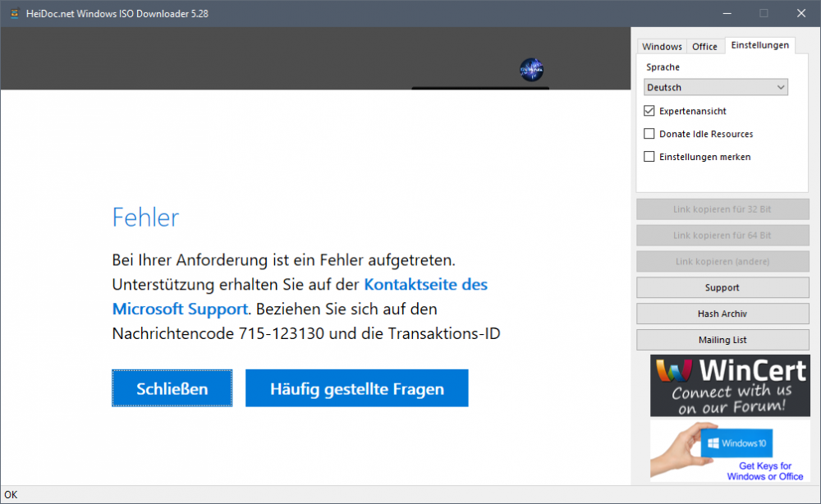The image size is (821, 504).
Task: Open Häufig gestellte Fragen button
Action: point(357,388)
